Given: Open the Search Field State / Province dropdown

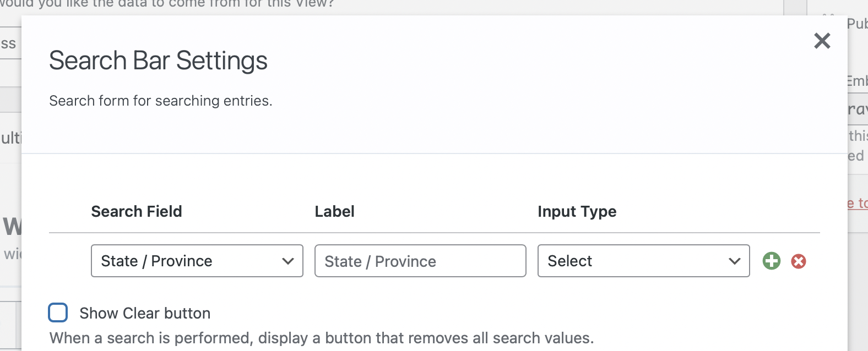Looking at the screenshot, I should point(197,261).
